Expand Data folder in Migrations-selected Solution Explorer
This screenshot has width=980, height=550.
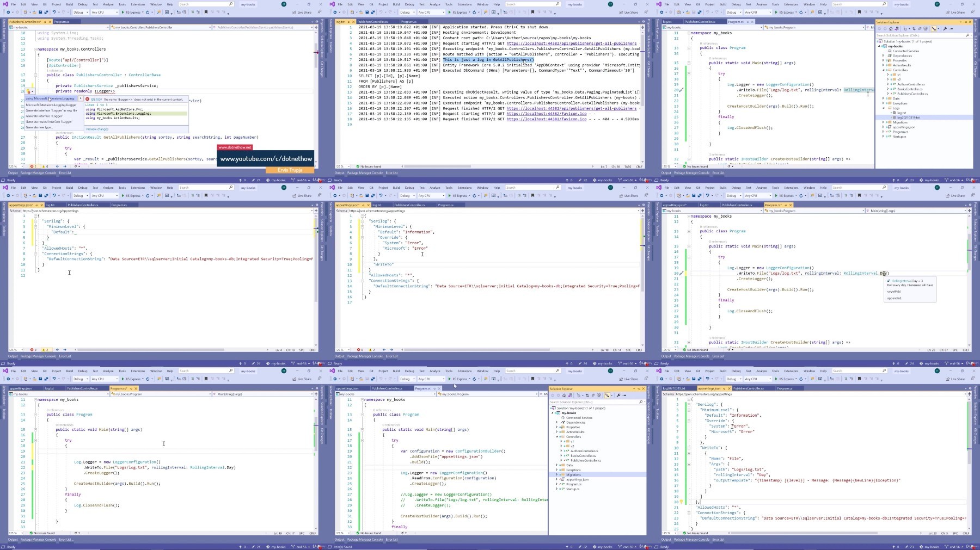pos(556,465)
